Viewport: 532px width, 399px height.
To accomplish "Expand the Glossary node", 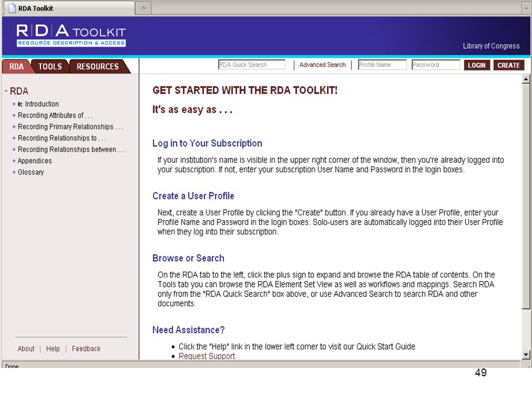I will (14, 172).
